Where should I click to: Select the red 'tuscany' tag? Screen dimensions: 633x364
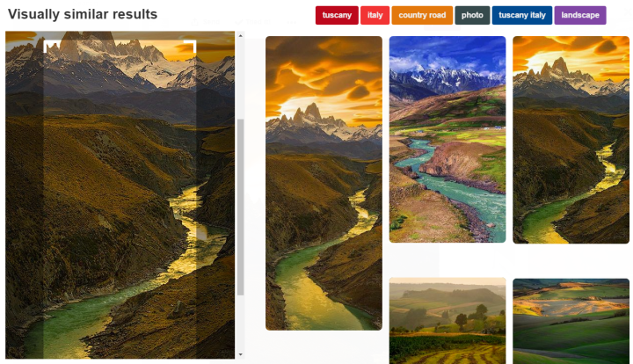337,15
